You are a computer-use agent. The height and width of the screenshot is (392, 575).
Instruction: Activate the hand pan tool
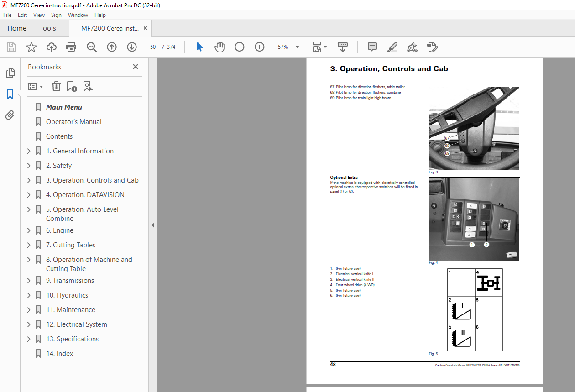(220, 47)
